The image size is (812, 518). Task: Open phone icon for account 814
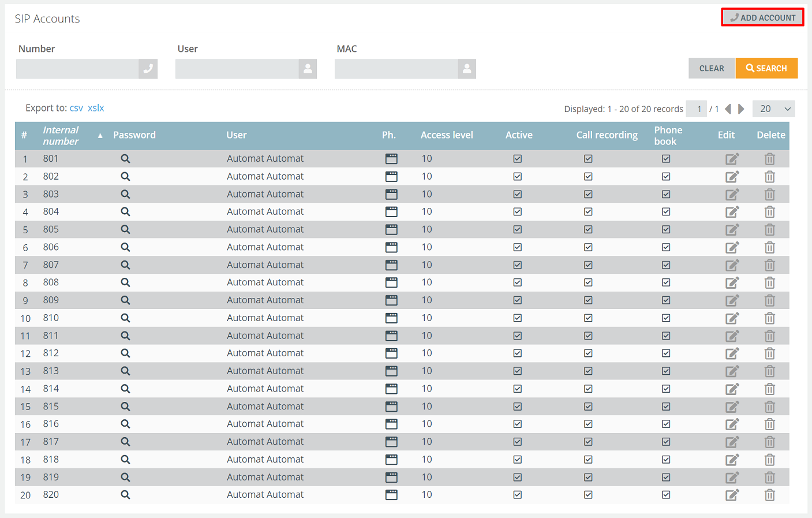[x=391, y=389]
